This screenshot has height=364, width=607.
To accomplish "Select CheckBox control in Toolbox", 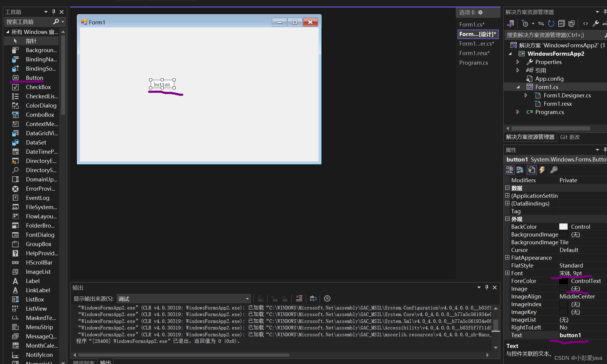I will (38, 87).
